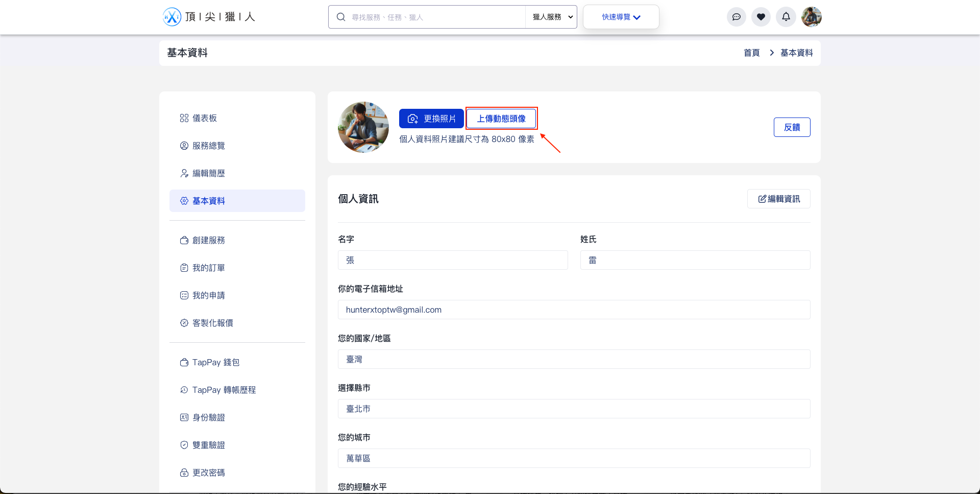Select TapPay 錢包 in sidebar
The image size is (980, 494).
[215, 362]
